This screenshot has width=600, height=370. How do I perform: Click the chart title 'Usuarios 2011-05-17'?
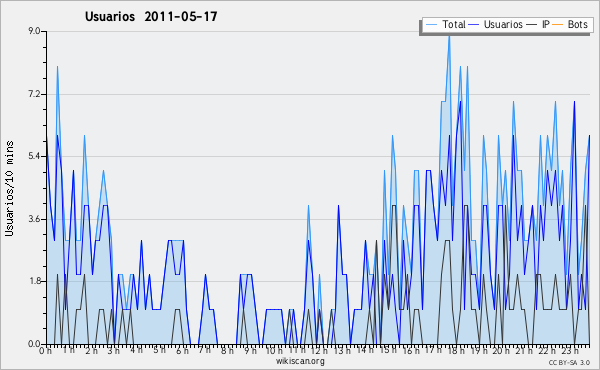point(151,16)
